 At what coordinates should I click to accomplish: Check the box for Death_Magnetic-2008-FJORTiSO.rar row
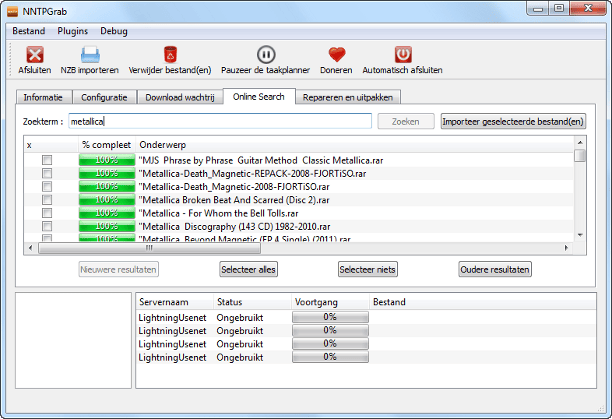point(47,187)
